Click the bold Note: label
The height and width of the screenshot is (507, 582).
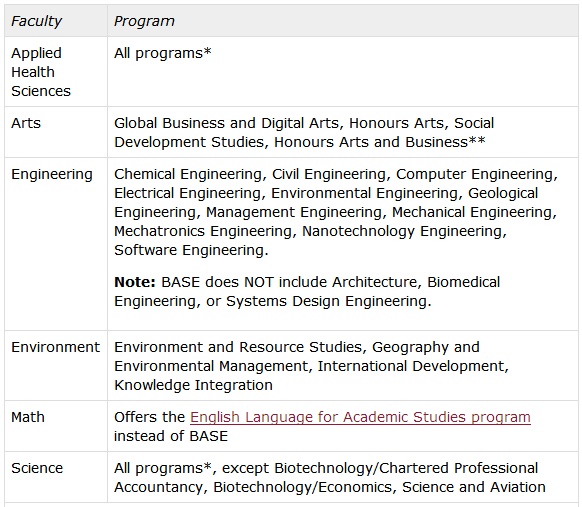(135, 282)
